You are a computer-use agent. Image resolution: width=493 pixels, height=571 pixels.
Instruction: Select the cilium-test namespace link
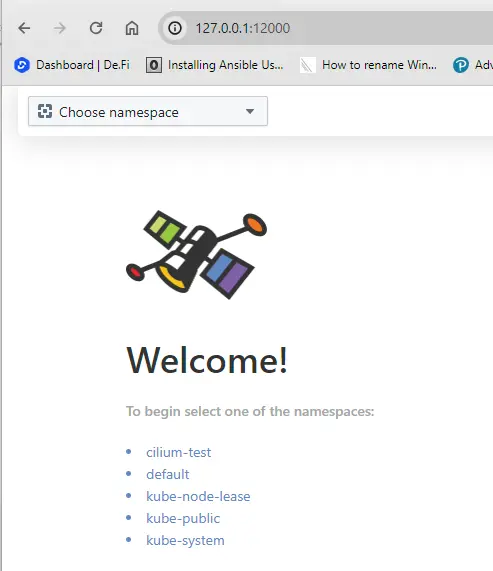pyautogui.click(x=178, y=452)
